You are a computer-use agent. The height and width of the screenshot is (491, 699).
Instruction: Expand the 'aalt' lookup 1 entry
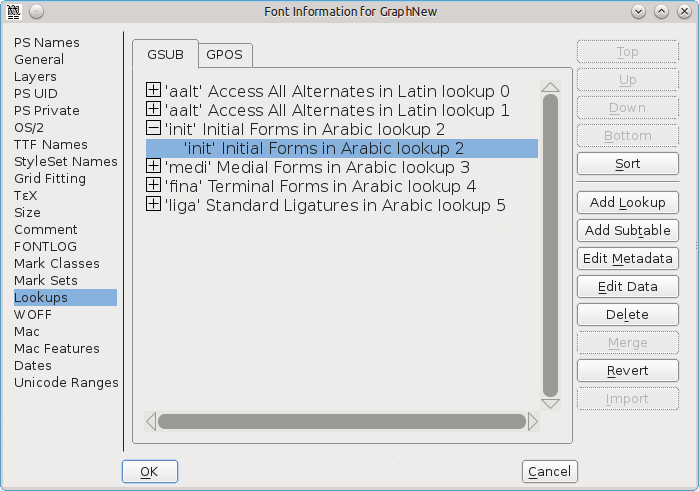[153, 110]
